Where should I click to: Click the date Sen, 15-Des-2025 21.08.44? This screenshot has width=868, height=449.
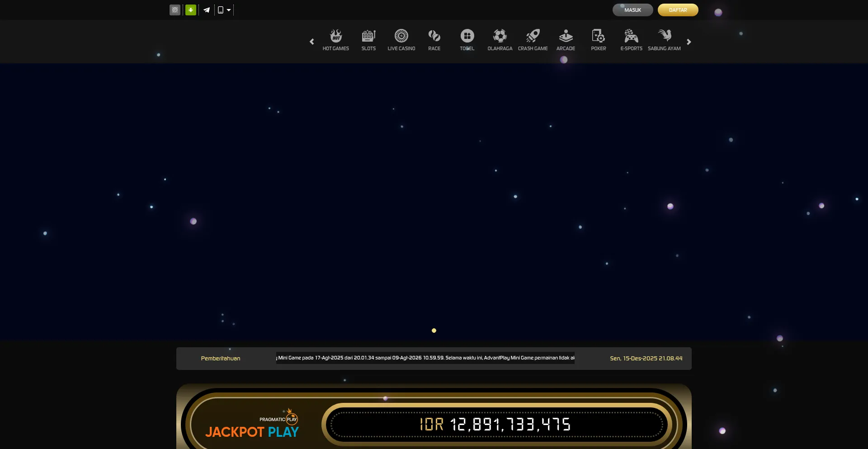[x=646, y=359]
